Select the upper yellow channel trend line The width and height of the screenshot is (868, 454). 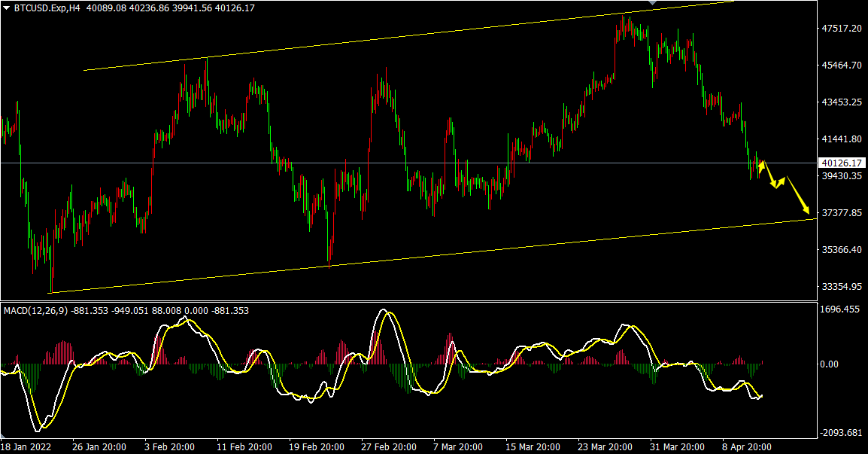(376, 39)
